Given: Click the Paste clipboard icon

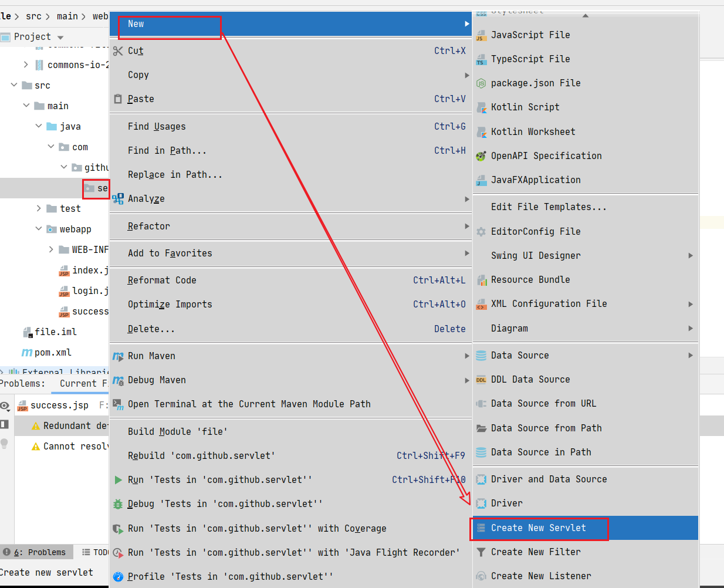Looking at the screenshot, I should point(118,99).
